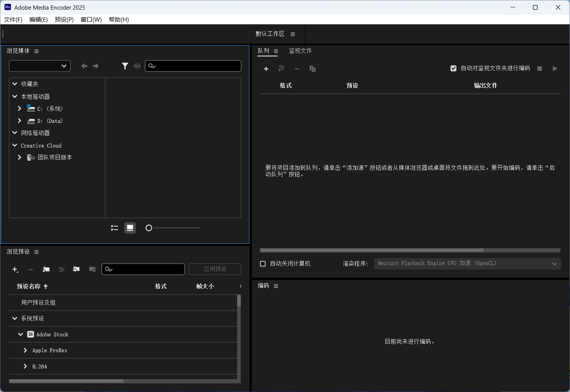The width and height of the screenshot is (570, 392).
Task: Expand the C: (系统) drive
Action: (x=19, y=109)
